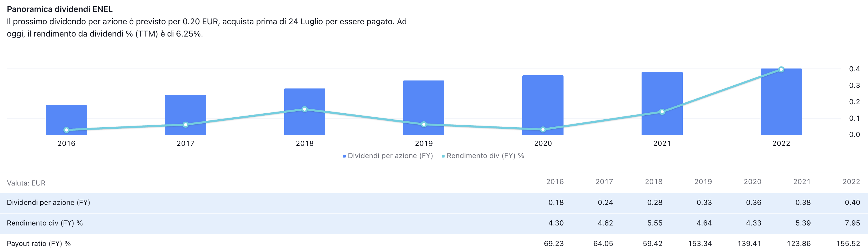
Task: Click payout ratio value 139.41
Action: pyautogui.click(x=749, y=244)
